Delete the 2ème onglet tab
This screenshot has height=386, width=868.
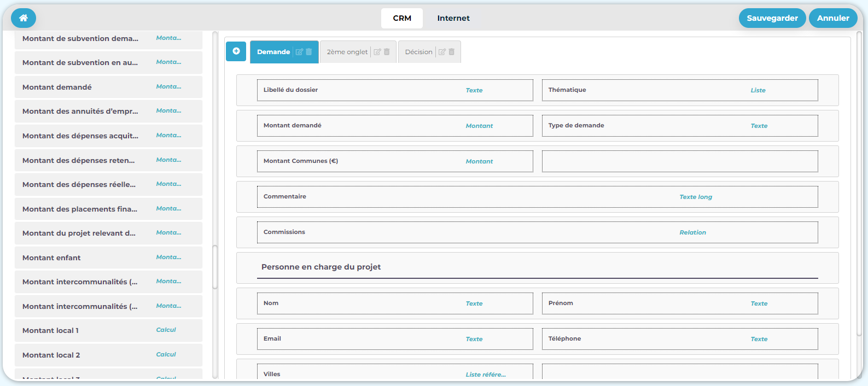[x=387, y=52]
